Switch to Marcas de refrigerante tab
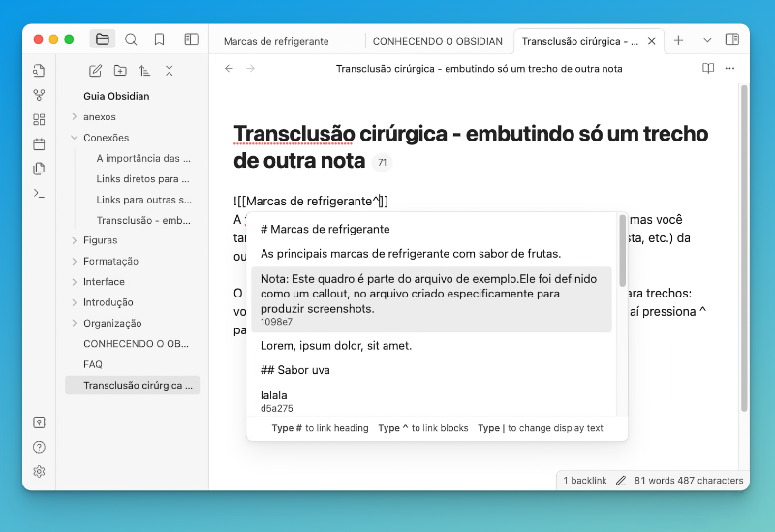Screen dimensions: 775x532 [276, 41]
